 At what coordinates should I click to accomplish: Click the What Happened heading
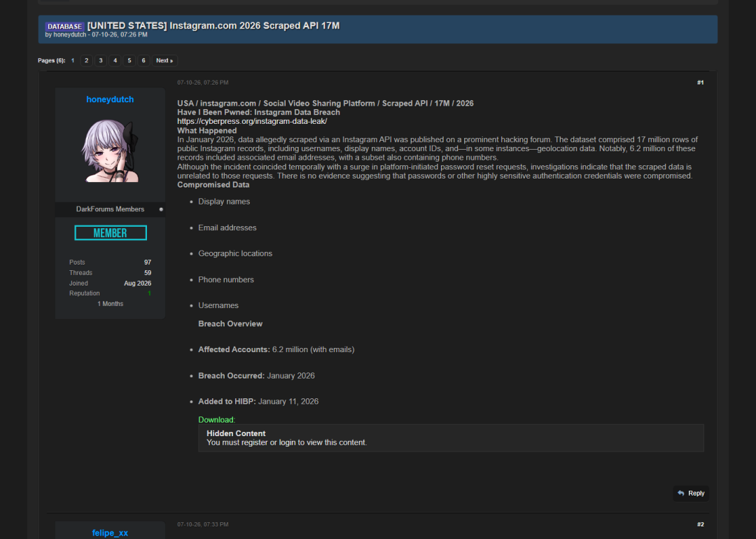pos(206,131)
